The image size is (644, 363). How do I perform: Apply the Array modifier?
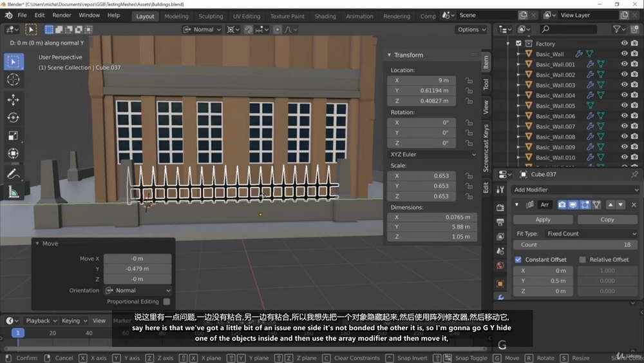point(543,220)
